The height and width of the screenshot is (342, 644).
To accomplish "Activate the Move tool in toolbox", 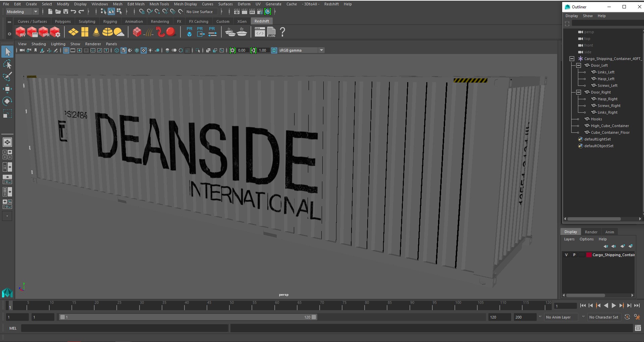I will [x=7, y=89].
